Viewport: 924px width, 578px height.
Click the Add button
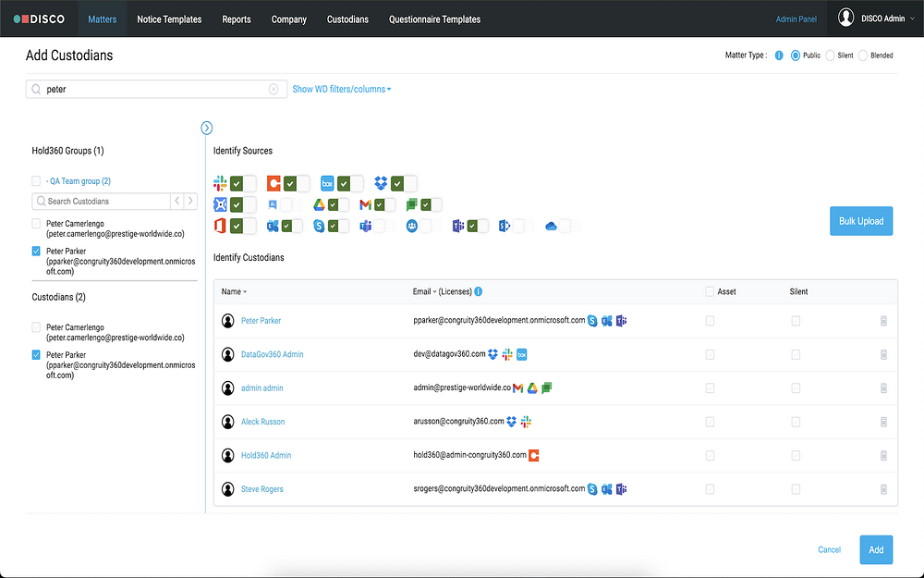point(876,549)
